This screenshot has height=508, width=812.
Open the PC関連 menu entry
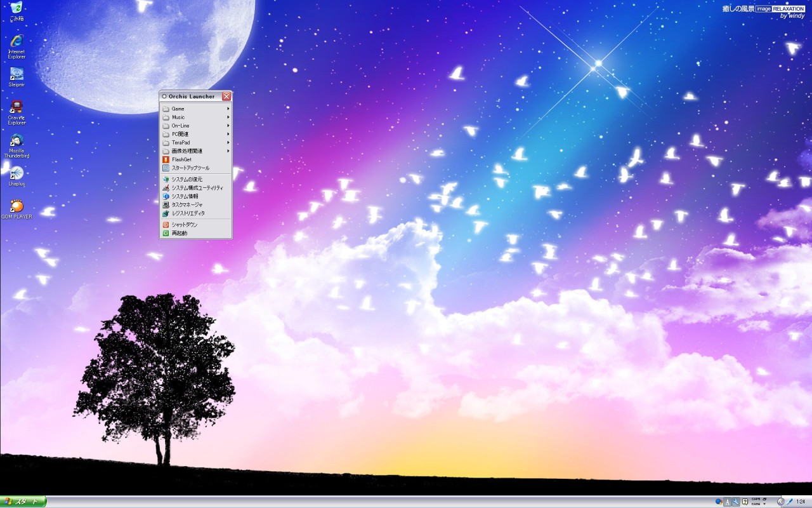195,134
